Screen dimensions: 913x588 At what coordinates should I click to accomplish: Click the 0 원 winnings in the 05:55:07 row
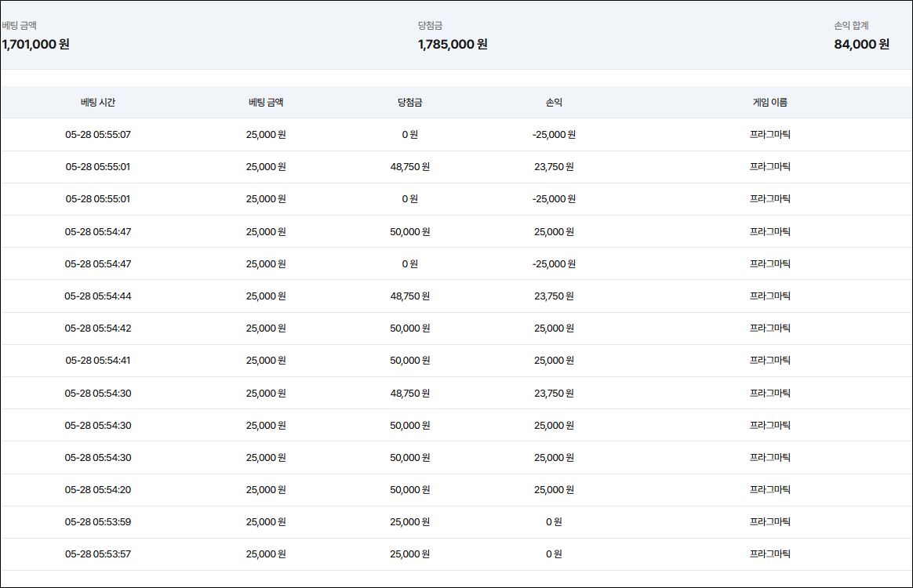pos(410,135)
